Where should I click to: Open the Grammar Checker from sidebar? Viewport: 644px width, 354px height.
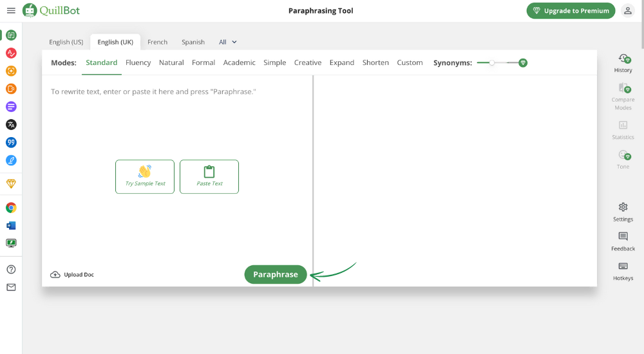tap(11, 53)
